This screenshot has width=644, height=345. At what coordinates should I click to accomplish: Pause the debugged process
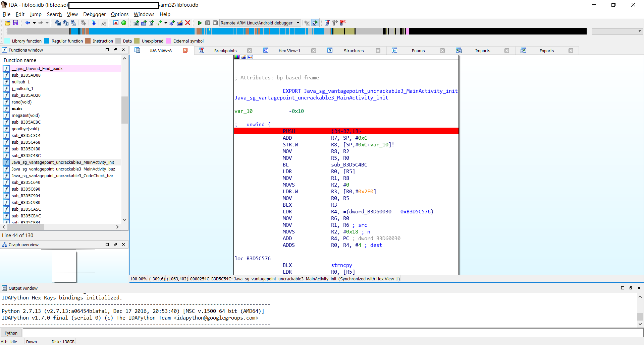point(208,23)
